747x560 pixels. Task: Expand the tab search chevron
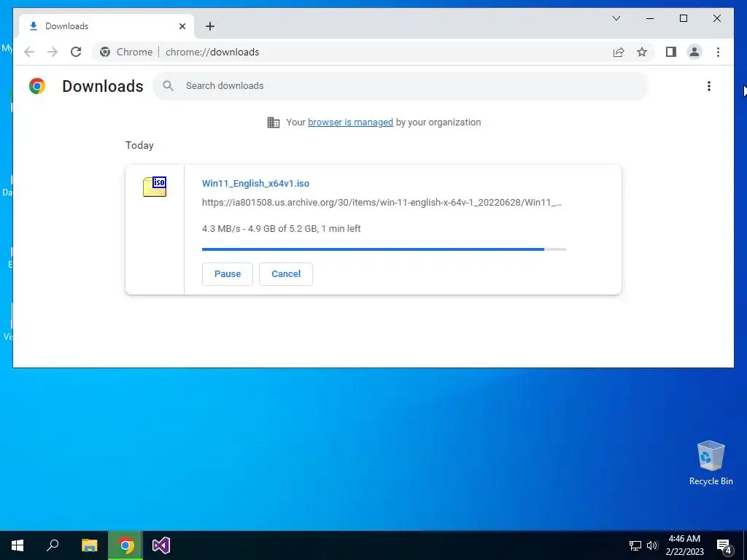coord(616,18)
